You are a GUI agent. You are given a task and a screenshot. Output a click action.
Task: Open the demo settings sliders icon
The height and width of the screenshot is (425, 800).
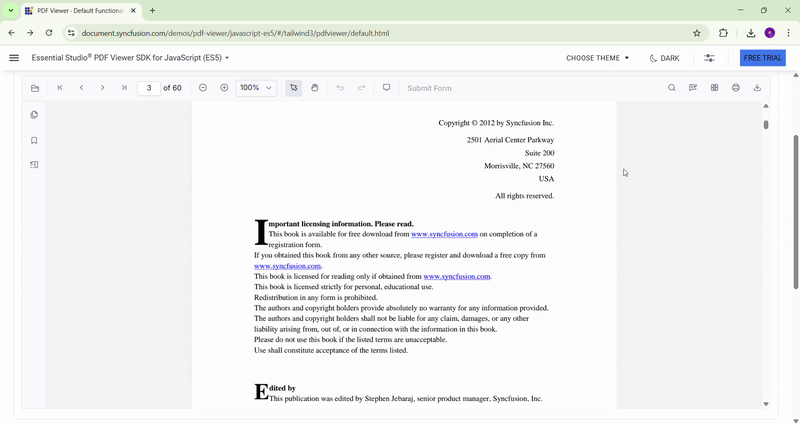click(x=709, y=58)
